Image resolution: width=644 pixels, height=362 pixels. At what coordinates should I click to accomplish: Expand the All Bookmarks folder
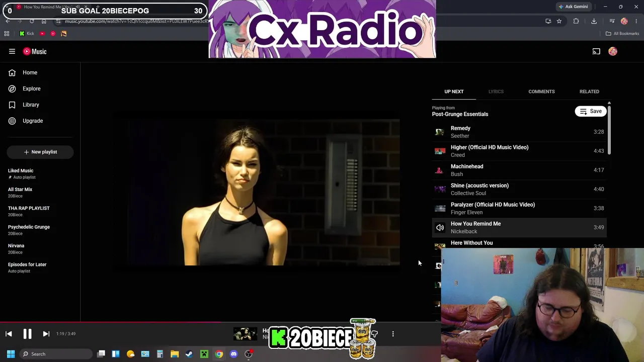(x=622, y=34)
